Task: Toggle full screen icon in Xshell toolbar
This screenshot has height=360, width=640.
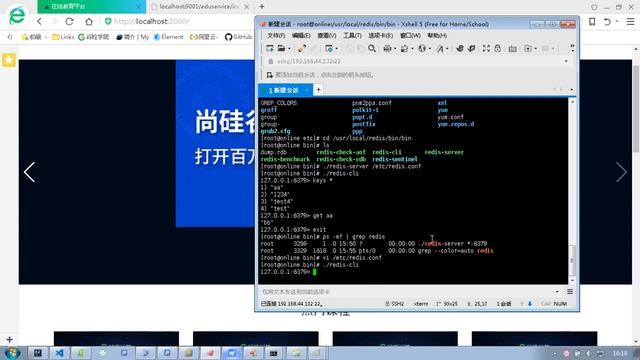Action: click(x=486, y=49)
